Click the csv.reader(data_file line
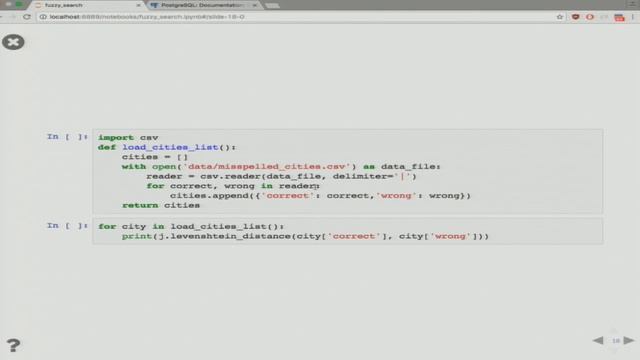Screen dimensions: 640x360 281,176
